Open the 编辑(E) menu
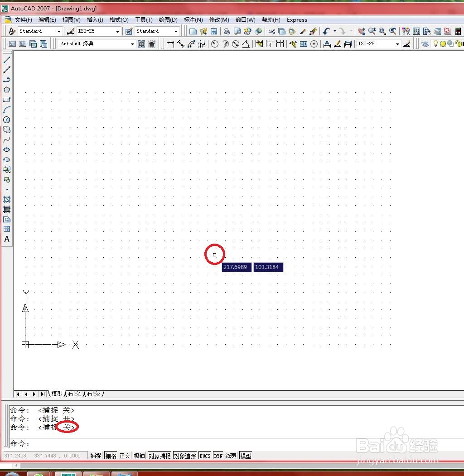The width and height of the screenshot is (464, 476). (x=47, y=20)
